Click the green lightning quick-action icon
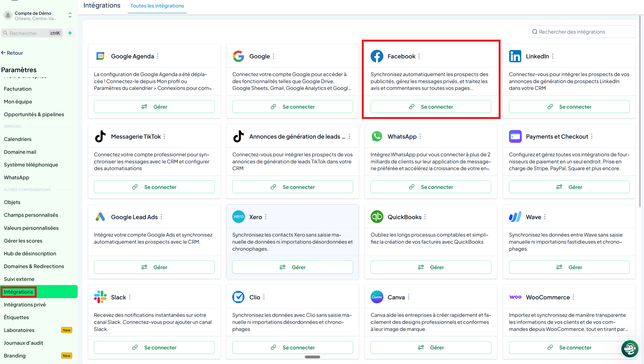 (x=70, y=33)
